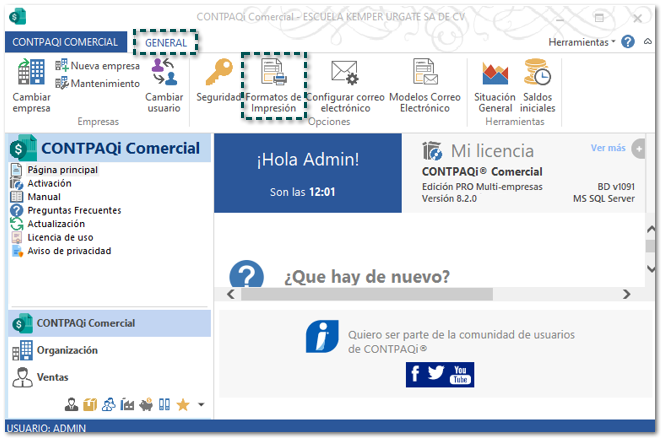Click the CONTPAQi app logo in title bar
Image resolution: width=664 pixels, height=441 pixels.
click(18, 17)
